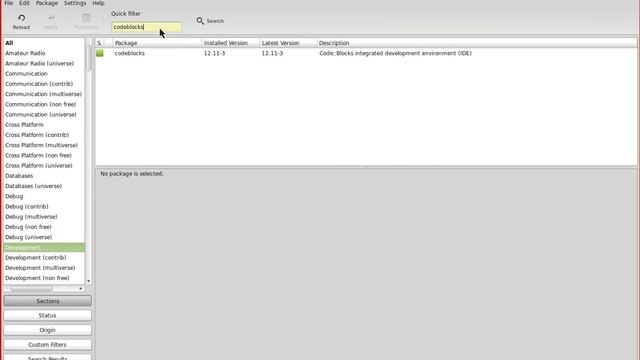Click codeblocks green installed status box
640x360 pixels.
pyautogui.click(x=100, y=53)
